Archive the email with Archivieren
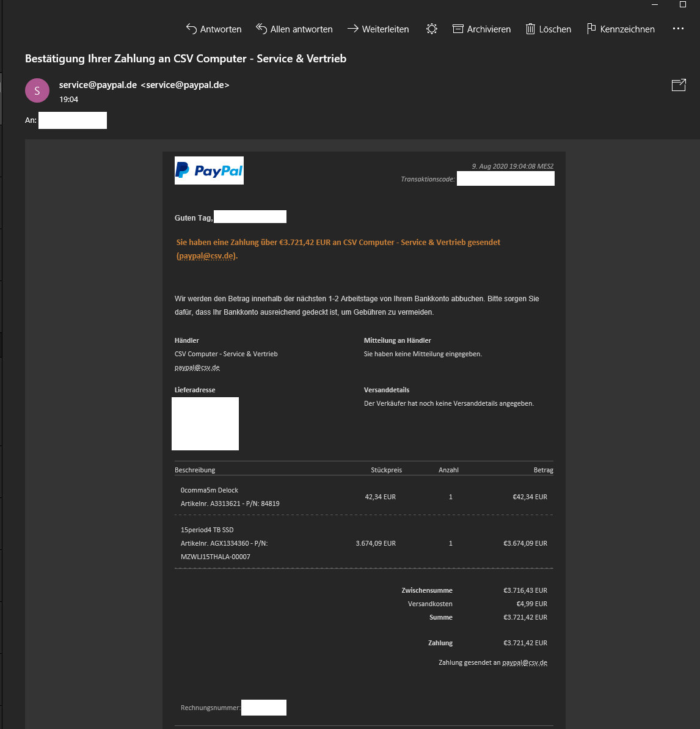Image resolution: width=700 pixels, height=729 pixels. tap(481, 29)
